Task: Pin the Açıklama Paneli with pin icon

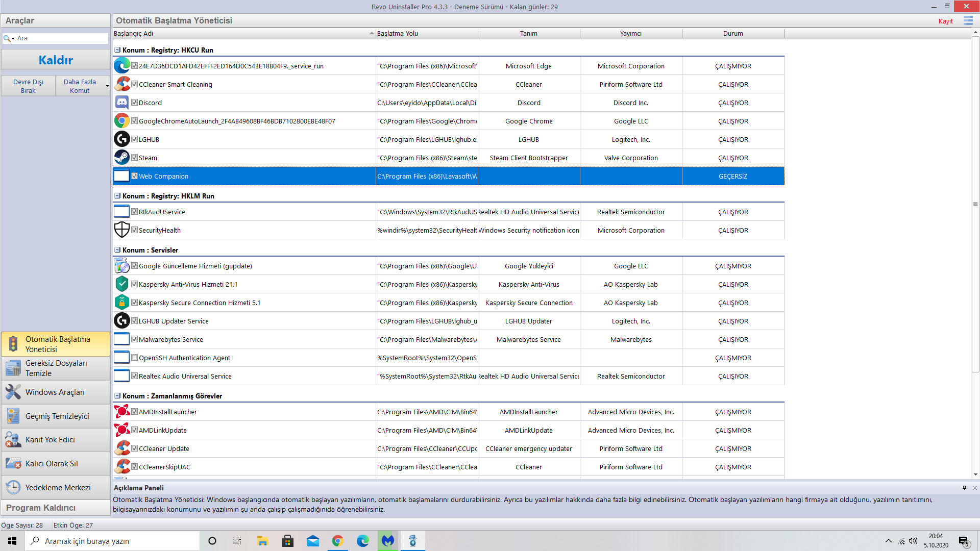Action: tap(964, 488)
